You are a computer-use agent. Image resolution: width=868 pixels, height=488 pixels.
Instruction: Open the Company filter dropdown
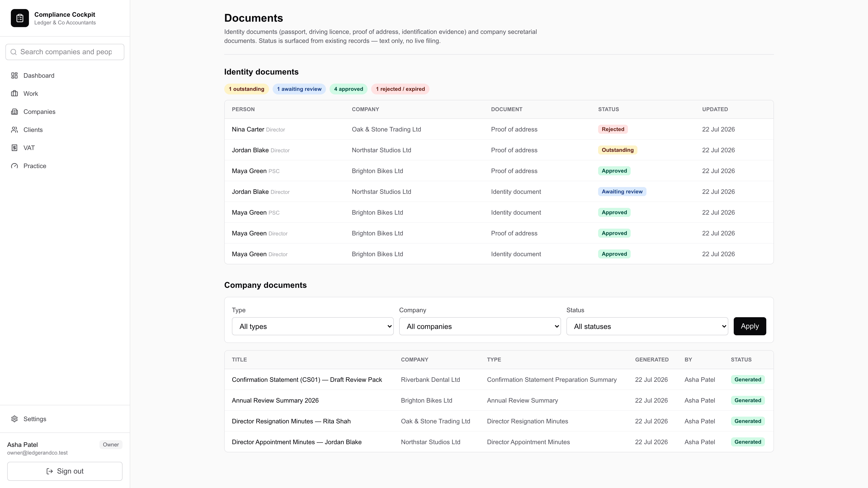coord(480,326)
